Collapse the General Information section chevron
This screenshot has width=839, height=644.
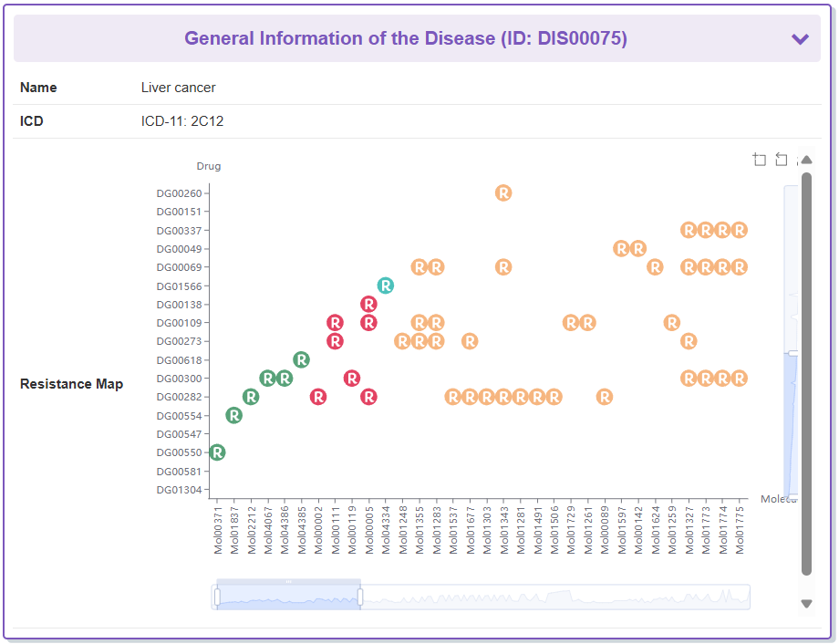(x=800, y=39)
